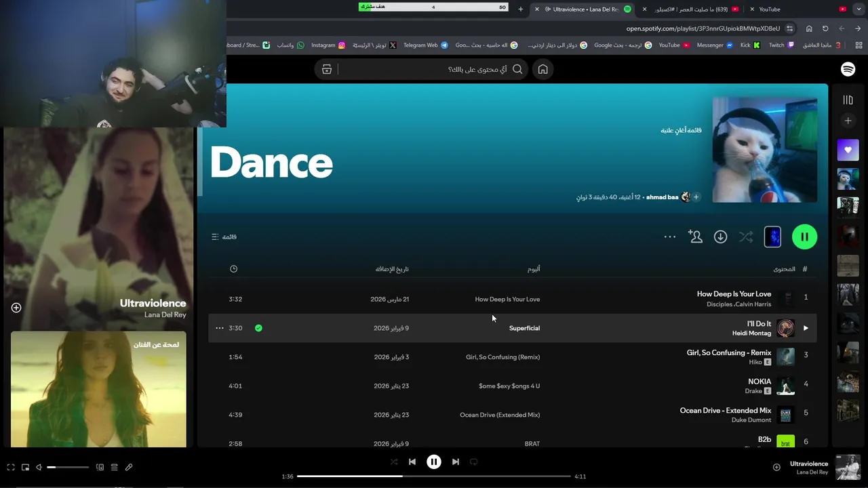The height and width of the screenshot is (488, 868).
Task: Toggle the green saved checkmark for I'll Do It
Action: coord(258,328)
